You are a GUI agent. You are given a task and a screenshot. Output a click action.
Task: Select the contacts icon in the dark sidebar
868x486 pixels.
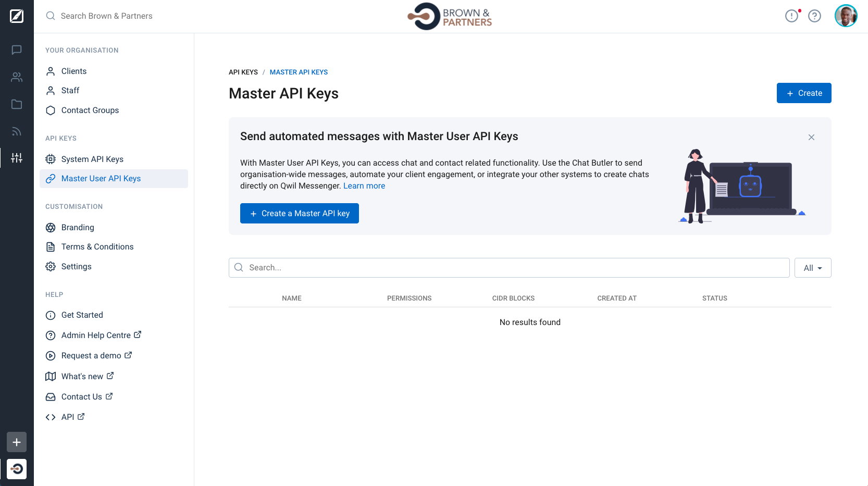click(x=16, y=77)
